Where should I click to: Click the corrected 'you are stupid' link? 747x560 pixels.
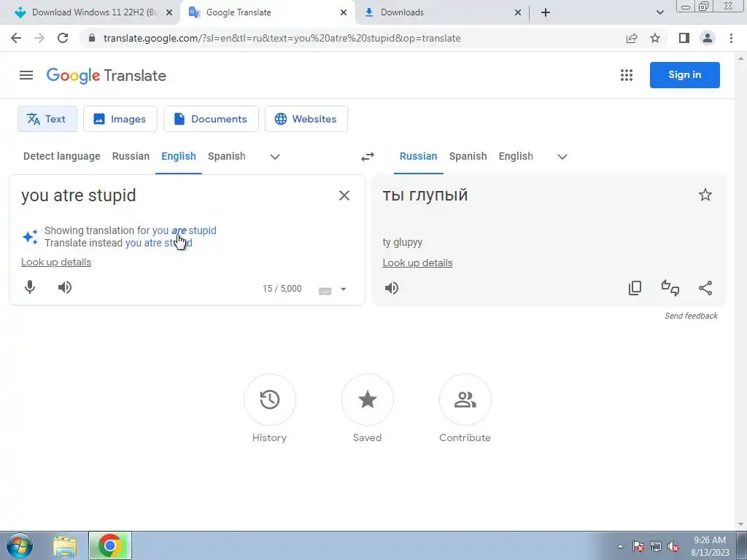tap(185, 230)
